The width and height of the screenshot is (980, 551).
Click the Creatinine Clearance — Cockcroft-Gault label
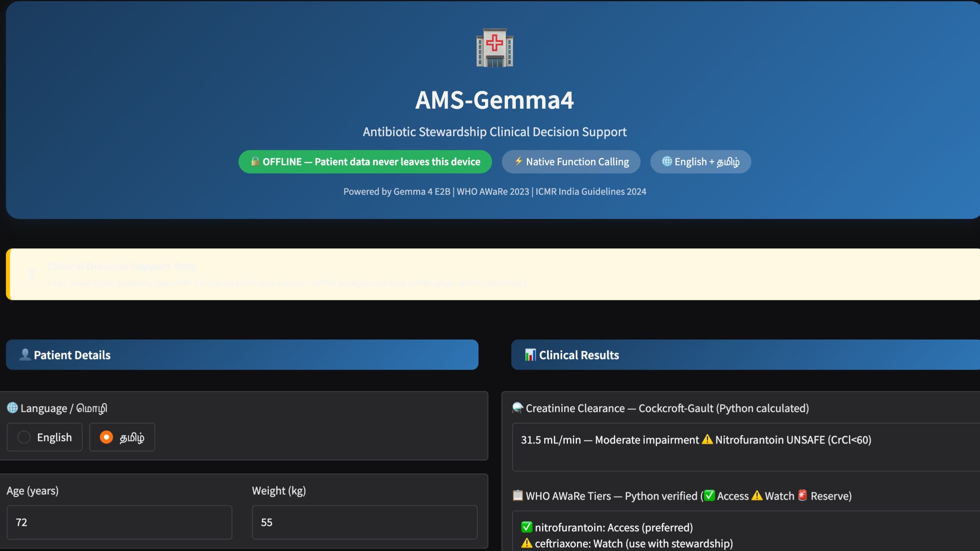tap(667, 408)
